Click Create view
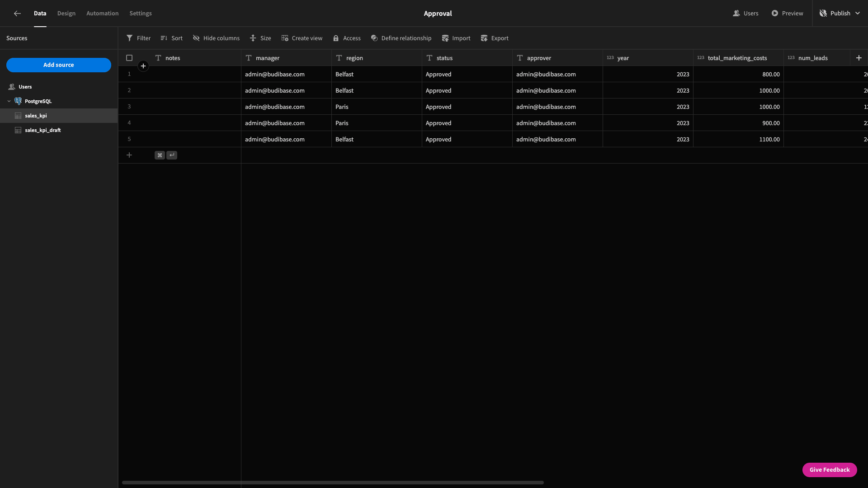 [x=302, y=38]
